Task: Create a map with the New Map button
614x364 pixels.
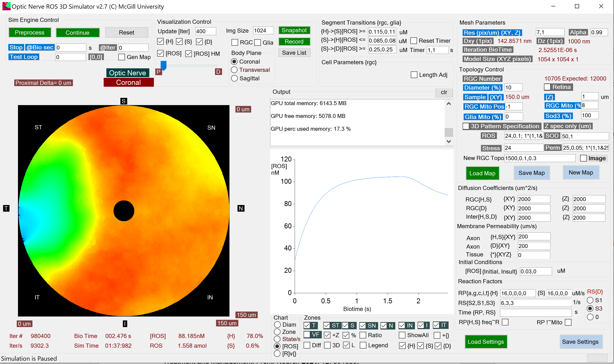Action: coord(581,172)
